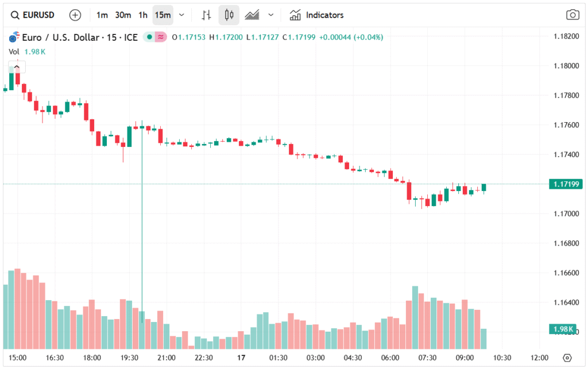Click the add symbol plus icon
This screenshot has width=588, height=369.
pos(75,15)
